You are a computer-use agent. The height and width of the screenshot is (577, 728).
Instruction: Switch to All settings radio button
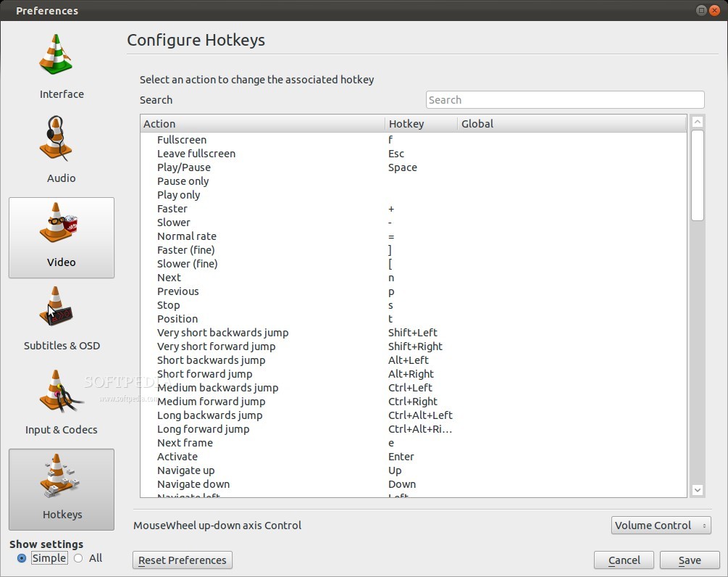[x=78, y=558]
